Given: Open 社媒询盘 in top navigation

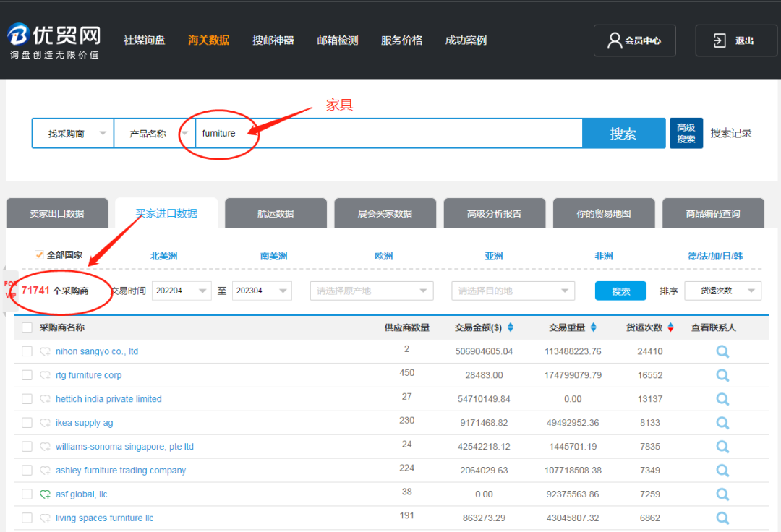Looking at the screenshot, I should pos(145,40).
